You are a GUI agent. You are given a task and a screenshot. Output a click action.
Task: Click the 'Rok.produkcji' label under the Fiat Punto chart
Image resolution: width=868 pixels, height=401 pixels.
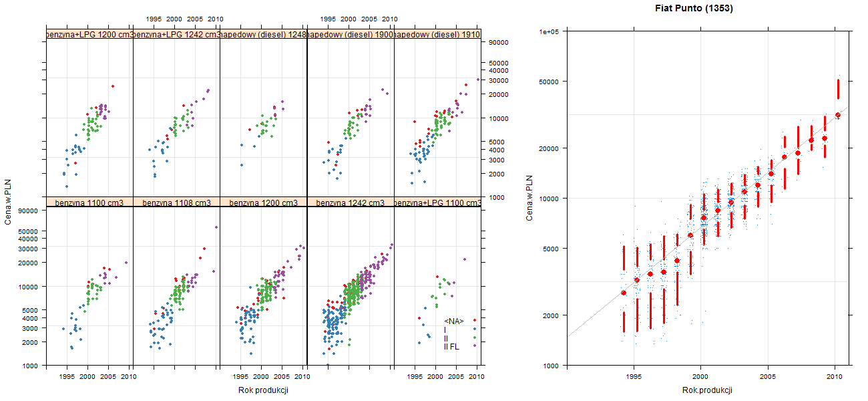708,390
